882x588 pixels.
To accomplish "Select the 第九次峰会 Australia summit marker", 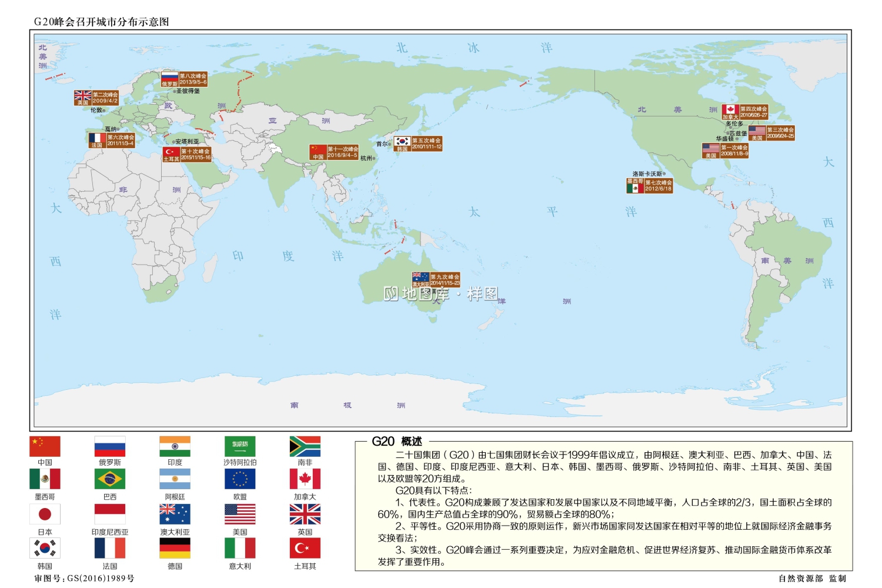I will (435, 278).
